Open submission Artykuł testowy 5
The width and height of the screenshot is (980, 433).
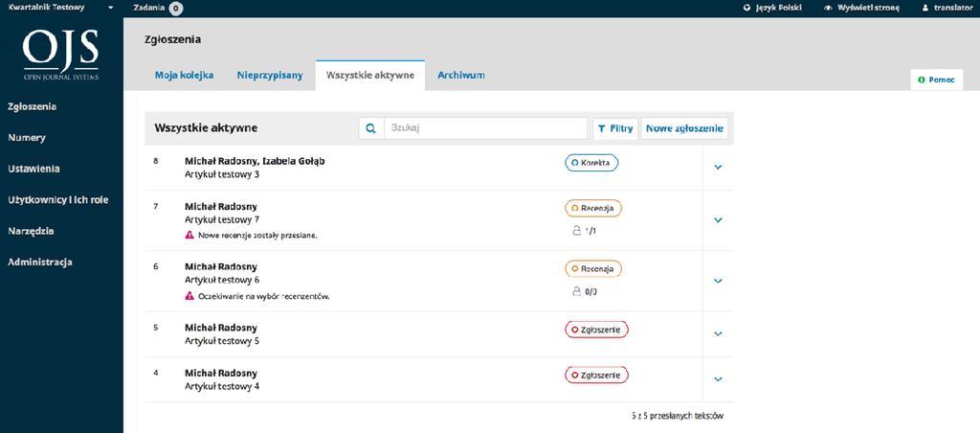click(222, 341)
